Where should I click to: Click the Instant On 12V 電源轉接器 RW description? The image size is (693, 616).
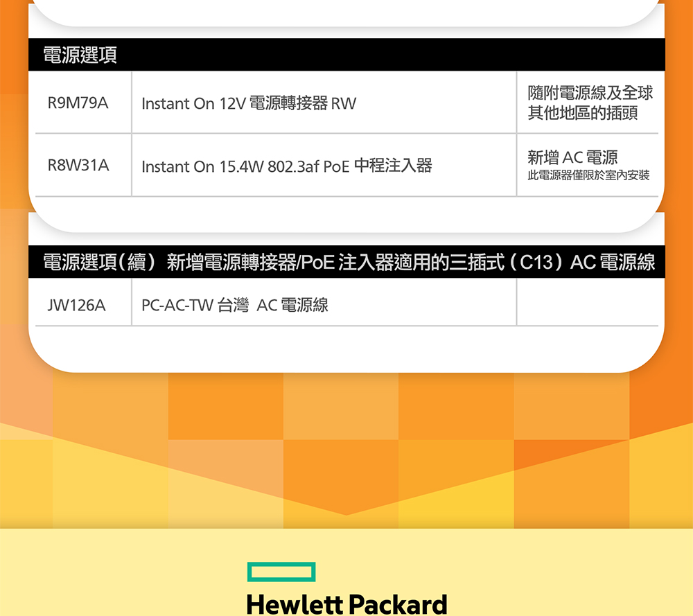[248, 104]
